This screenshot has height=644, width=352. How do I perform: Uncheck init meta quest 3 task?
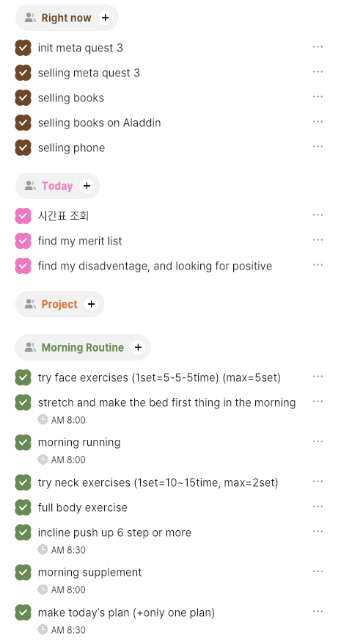23,48
